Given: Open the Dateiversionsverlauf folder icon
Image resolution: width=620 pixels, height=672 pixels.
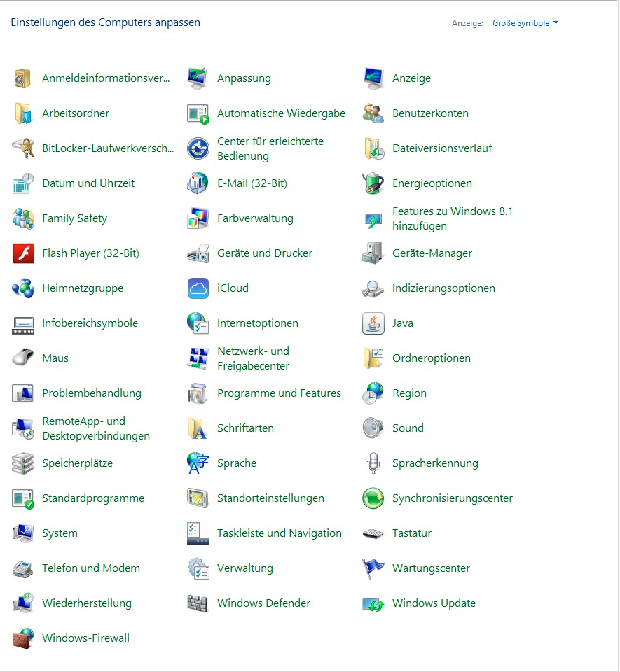Looking at the screenshot, I should (373, 148).
